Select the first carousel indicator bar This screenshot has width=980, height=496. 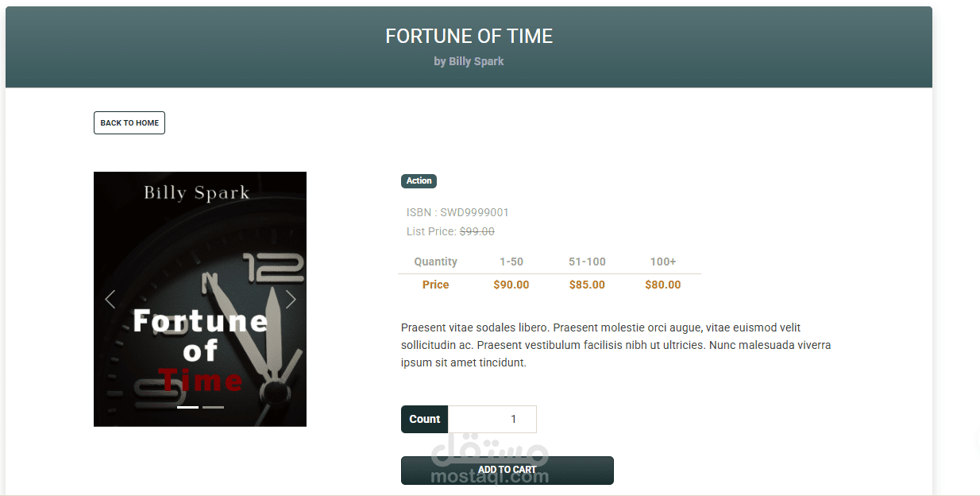pos(187,407)
